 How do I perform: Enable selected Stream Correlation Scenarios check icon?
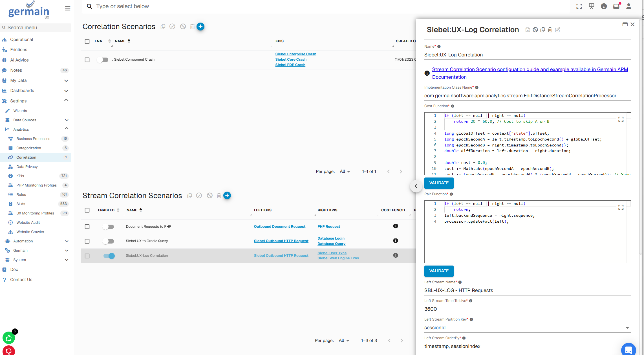[199, 196]
